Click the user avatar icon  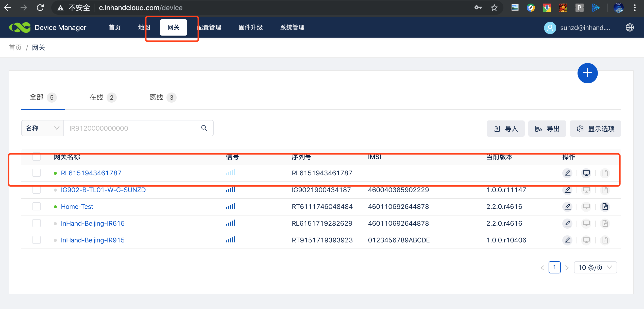pyautogui.click(x=550, y=27)
